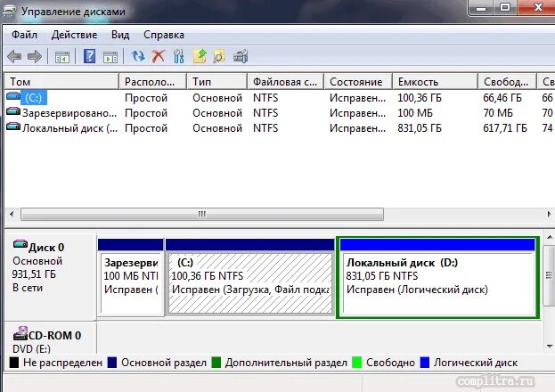The width and height of the screenshot is (555, 392).
Task: Sort by the Файловая с... column header
Action: tap(286, 81)
